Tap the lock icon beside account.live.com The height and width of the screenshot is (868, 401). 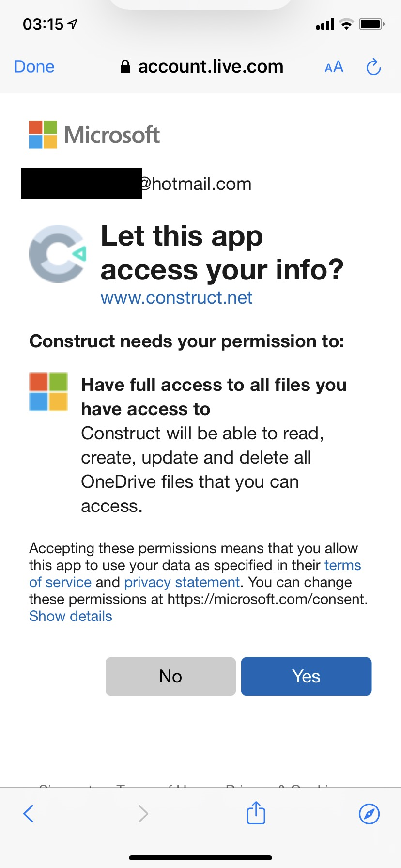[125, 67]
